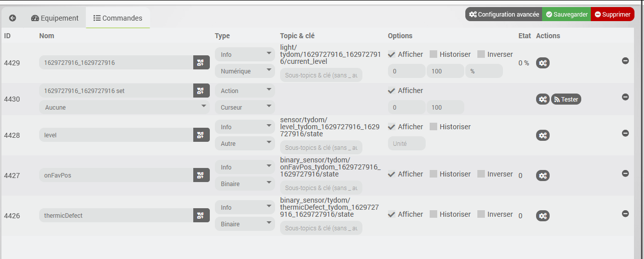Click the % unit field for command 4429
Screen dimensions: 644x259
484,71
